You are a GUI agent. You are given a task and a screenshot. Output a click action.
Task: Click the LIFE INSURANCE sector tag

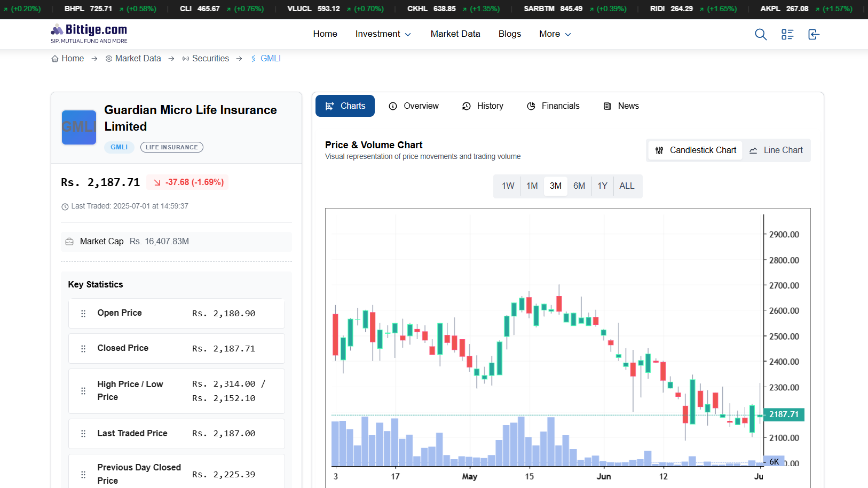click(x=171, y=147)
